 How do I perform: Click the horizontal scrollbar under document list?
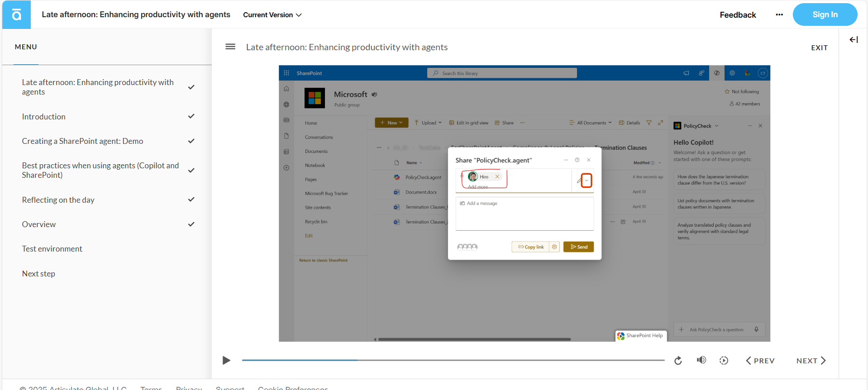click(x=474, y=339)
